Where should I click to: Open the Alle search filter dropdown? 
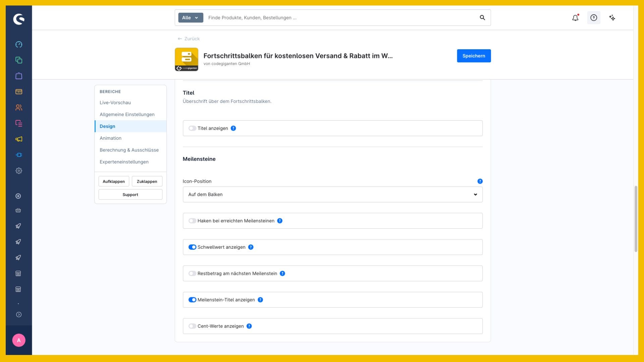[x=191, y=18]
